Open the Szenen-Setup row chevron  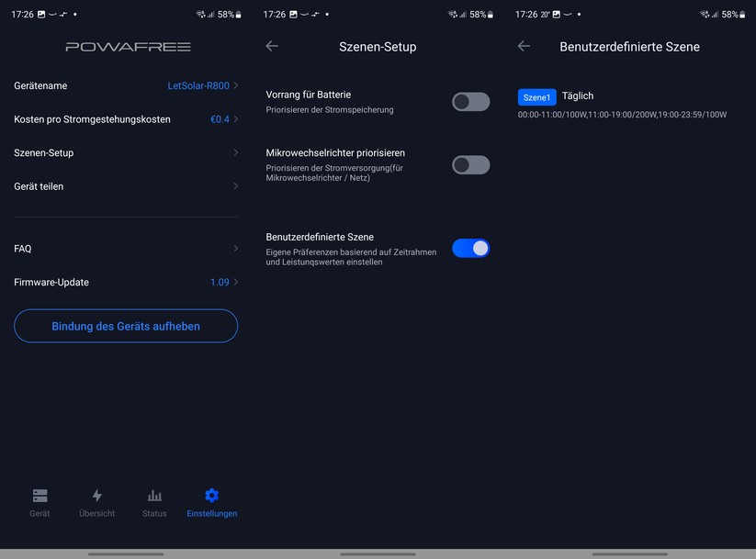236,152
